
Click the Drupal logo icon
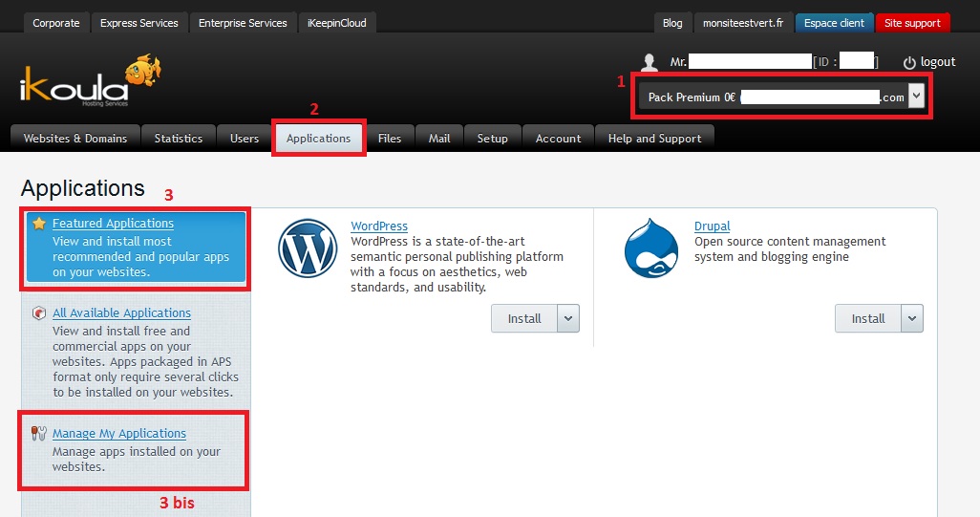coord(651,248)
